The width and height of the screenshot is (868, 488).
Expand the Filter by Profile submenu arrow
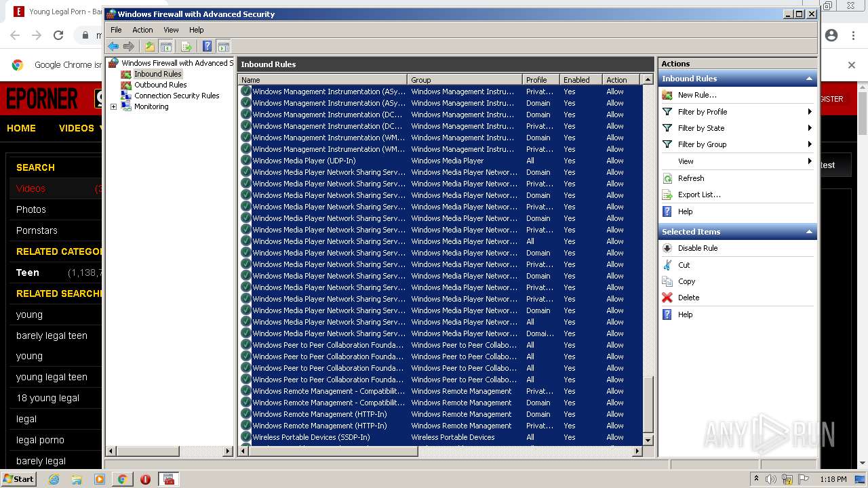pyautogui.click(x=809, y=112)
